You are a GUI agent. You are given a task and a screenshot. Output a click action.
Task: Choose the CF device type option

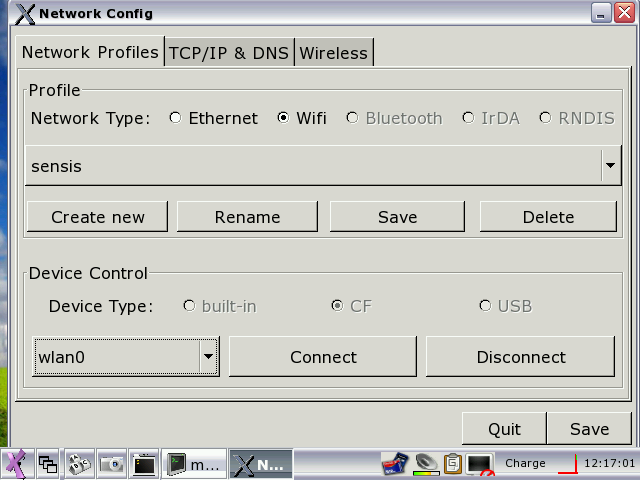tap(337, 306)
